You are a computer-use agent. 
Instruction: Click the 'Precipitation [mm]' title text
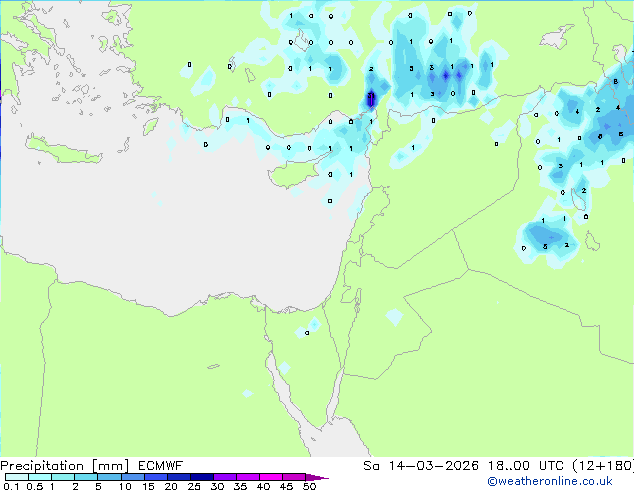[x=65, y=466]
